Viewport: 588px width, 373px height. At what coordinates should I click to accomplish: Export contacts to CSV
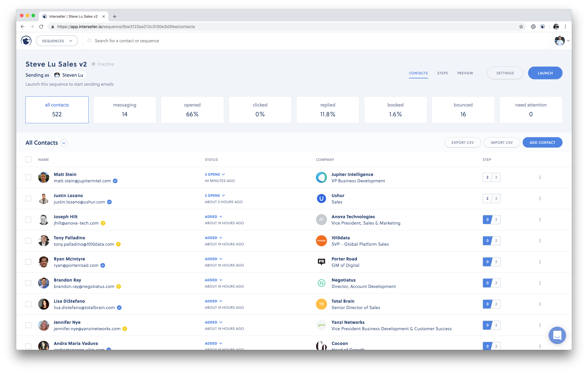pyautogui.click(x=463, y=143)
